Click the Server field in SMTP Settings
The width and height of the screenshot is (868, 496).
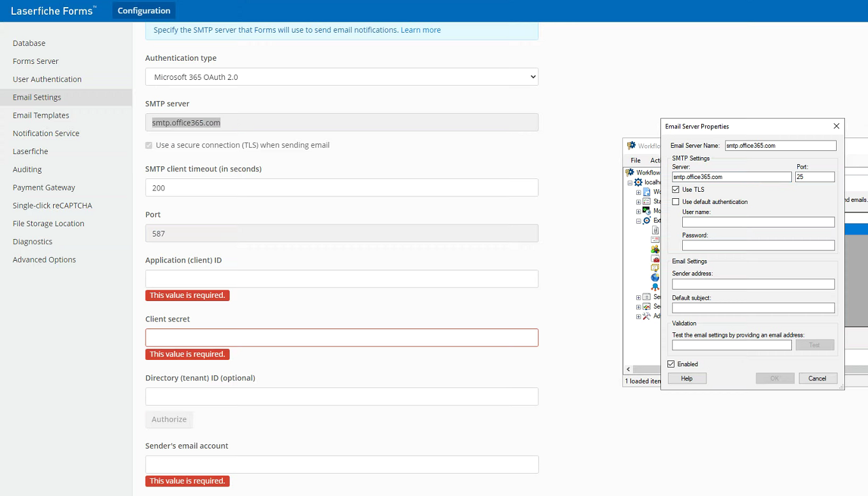[732, 177]
